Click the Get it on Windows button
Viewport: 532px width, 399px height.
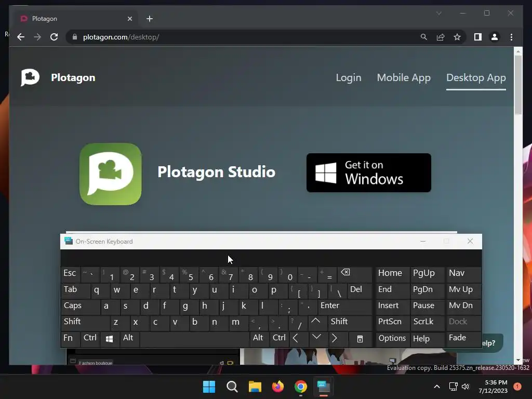pos(368,172)
